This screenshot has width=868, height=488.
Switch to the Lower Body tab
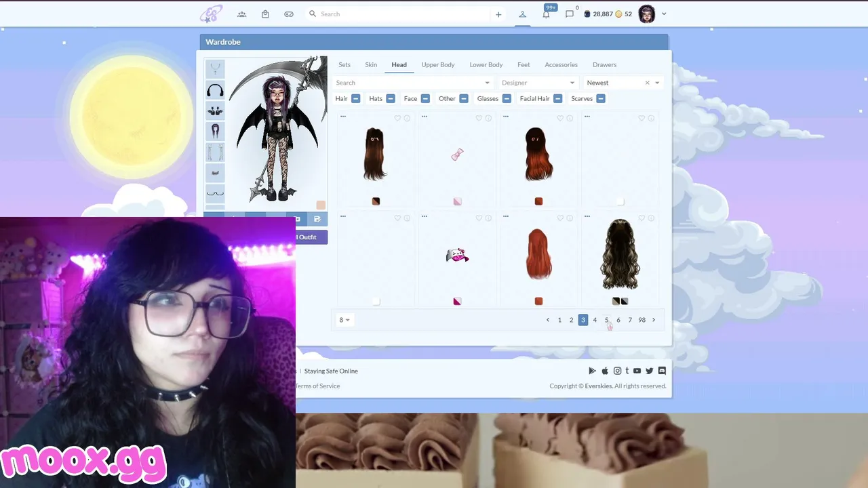486,65
